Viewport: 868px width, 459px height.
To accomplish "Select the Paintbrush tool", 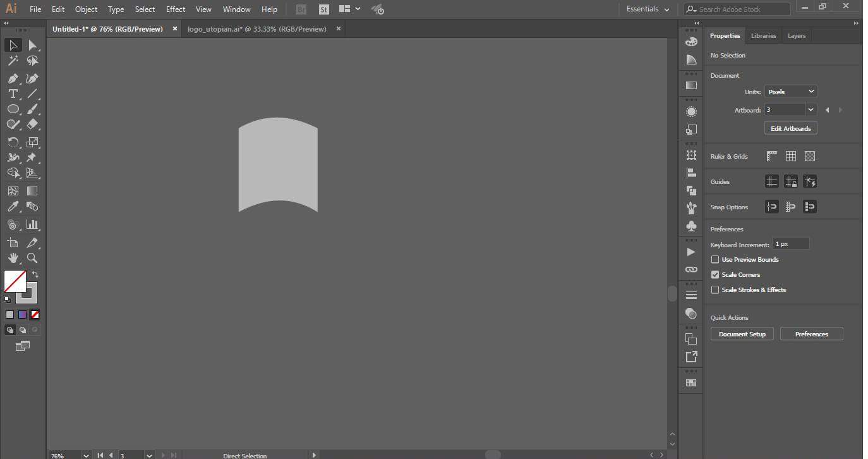I will 32,109.
